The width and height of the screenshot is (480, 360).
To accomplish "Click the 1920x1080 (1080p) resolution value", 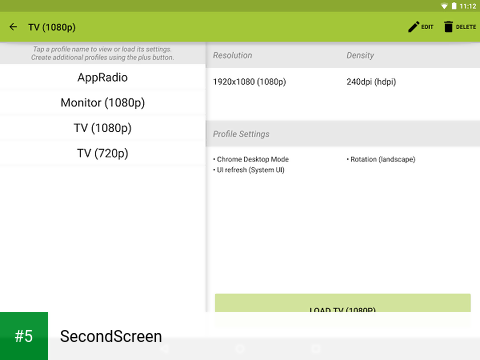I will coord(249,82).
